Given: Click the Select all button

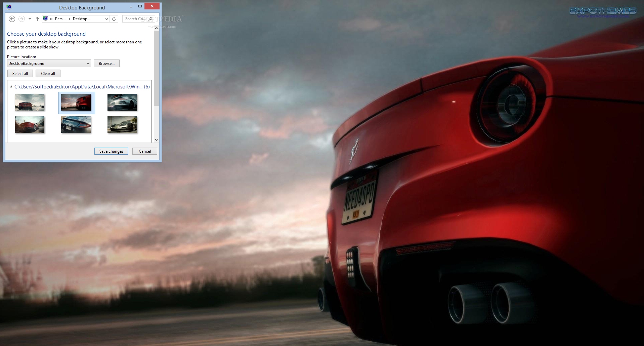Looking at the screenshot, I should pyautogui.click(x=20, y=74).
